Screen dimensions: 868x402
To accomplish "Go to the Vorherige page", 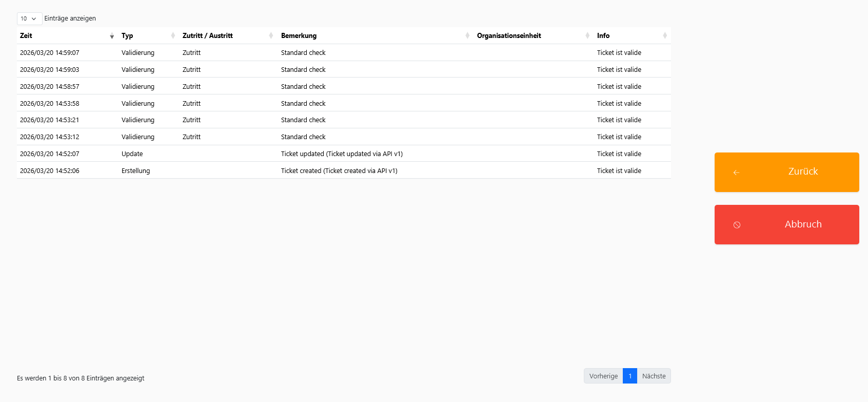I will point(603,376).
